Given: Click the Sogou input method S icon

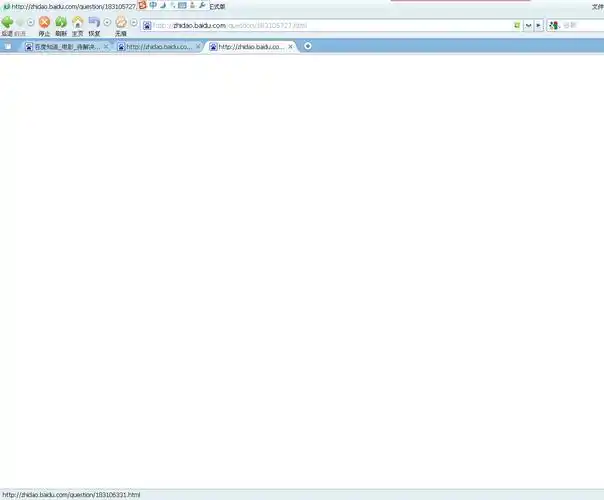Looking at the screenshot, I should tap(142, 5).
